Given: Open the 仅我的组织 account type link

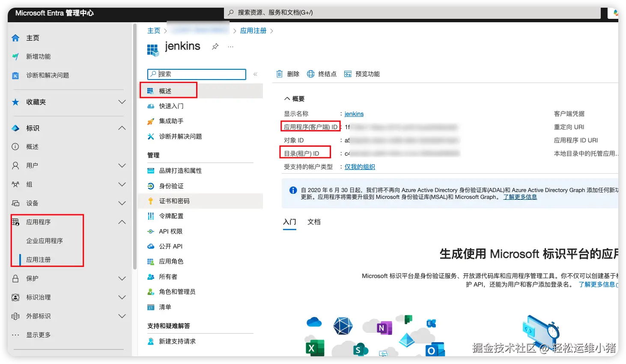Looking at the screenshot, I should (x=360, y=167).
